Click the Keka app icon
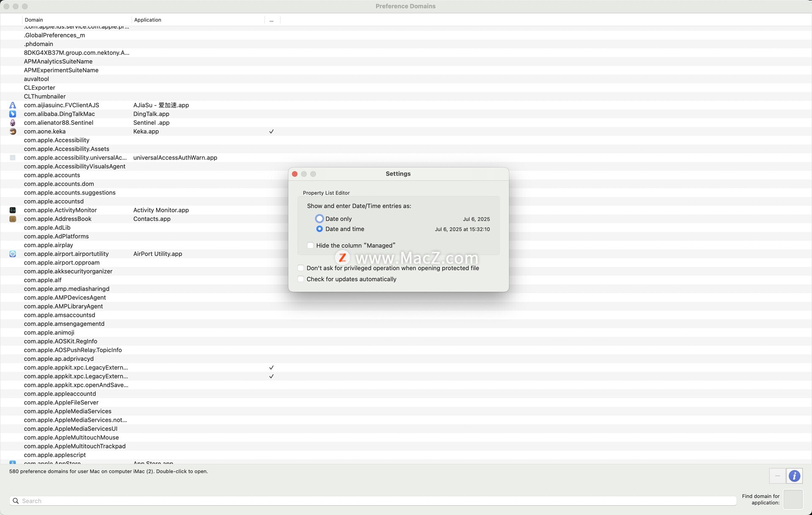The image size is (812, 515). (x=13, y=132)
